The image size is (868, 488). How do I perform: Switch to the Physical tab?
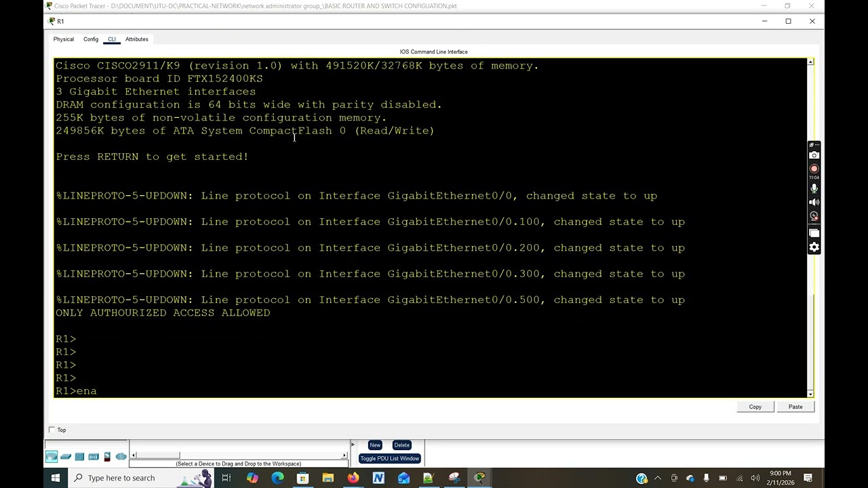64,39
